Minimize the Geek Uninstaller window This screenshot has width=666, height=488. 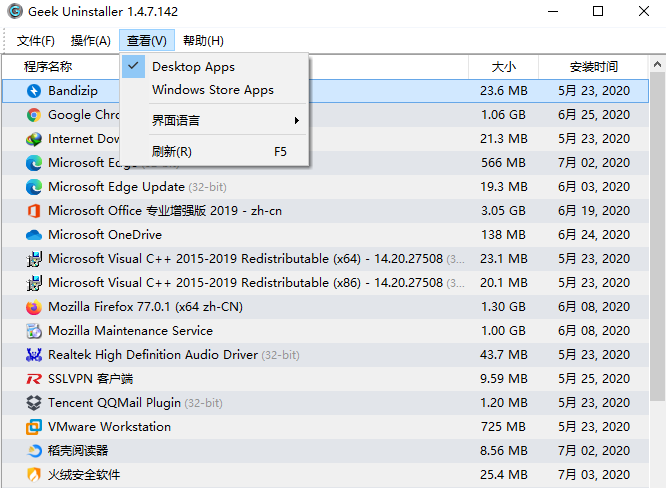pos(553,11)
